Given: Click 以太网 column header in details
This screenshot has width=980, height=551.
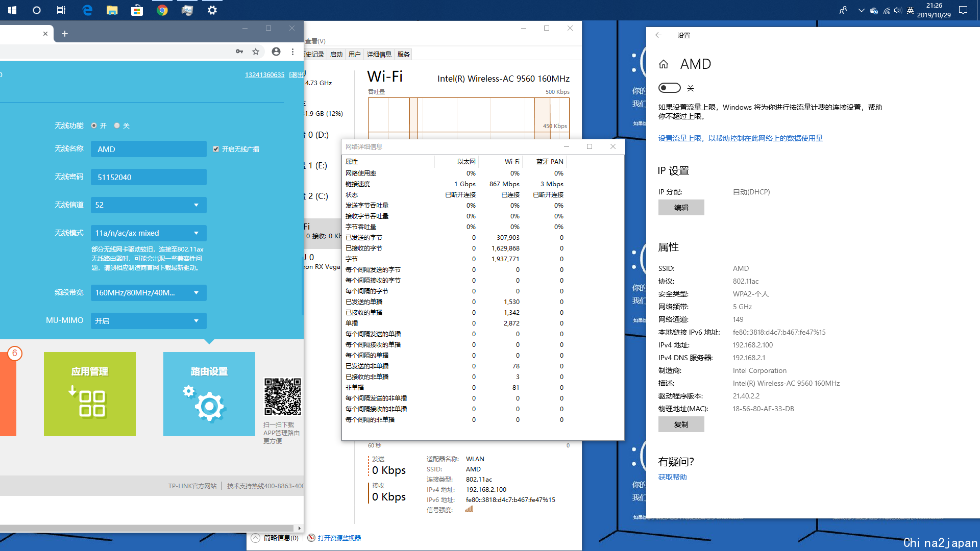Looking at the screenshot, I should [x=456, y=162].
